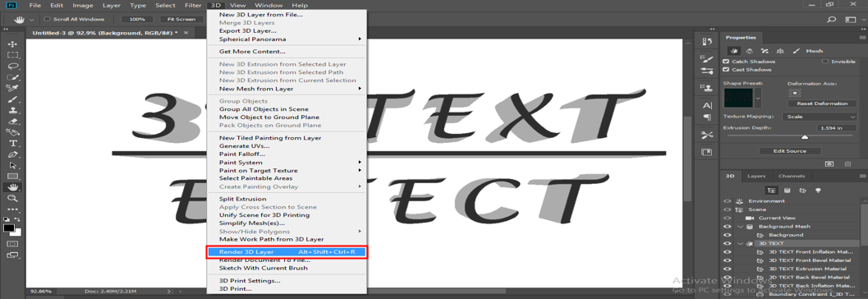This screenshot has width=868, height=299.
Task: Open the Brush Settings panel icon
Action: click(x=706, y=58)
